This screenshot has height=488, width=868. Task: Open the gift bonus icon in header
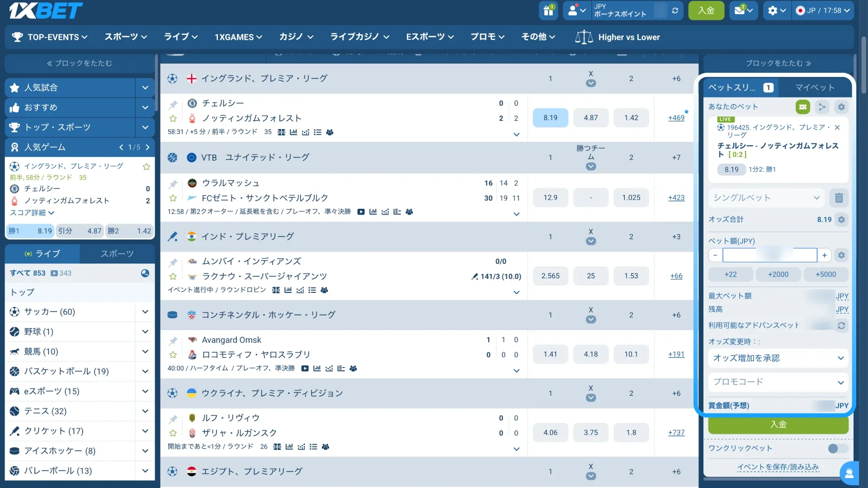click(548, 10)
